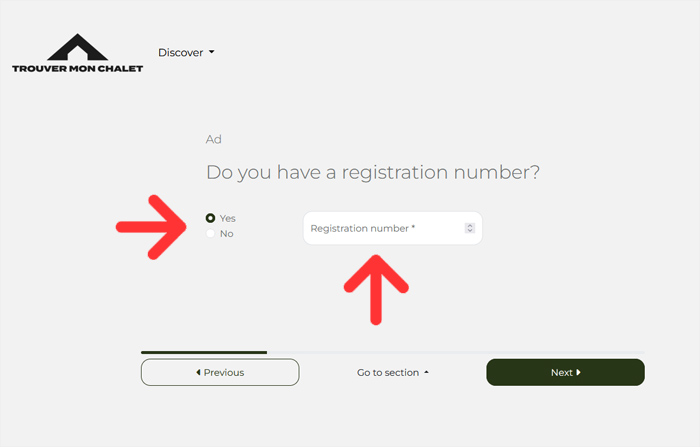Click the left triangle icon in Previous
Viewport: 700px width, 447px height.
pyautogui.click(x=198, y=372)
